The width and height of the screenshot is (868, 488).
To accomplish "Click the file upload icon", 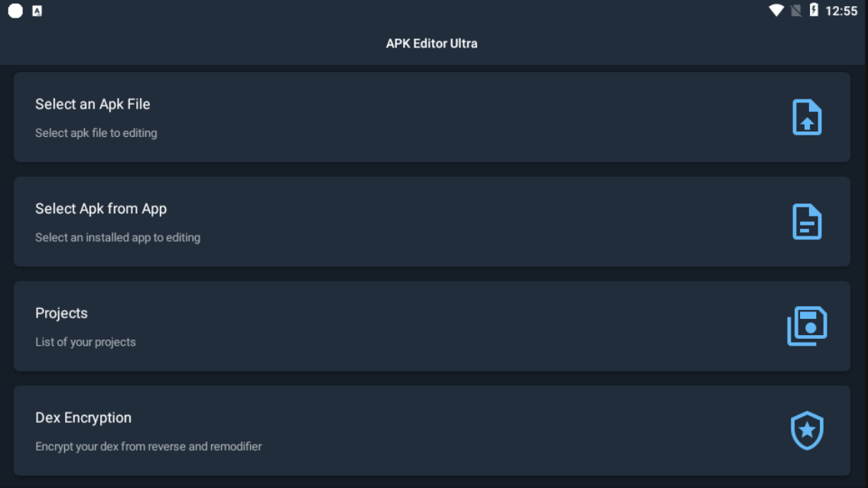I will click(x=806, y=118).
